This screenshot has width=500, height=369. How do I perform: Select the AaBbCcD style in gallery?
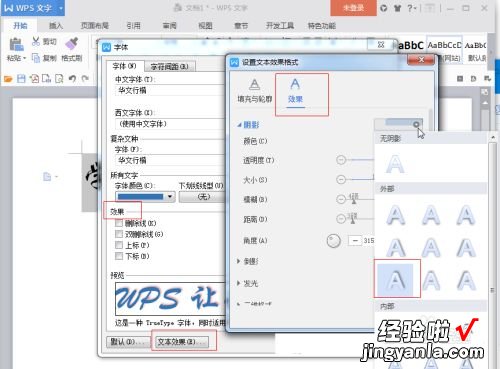point(444,45)
